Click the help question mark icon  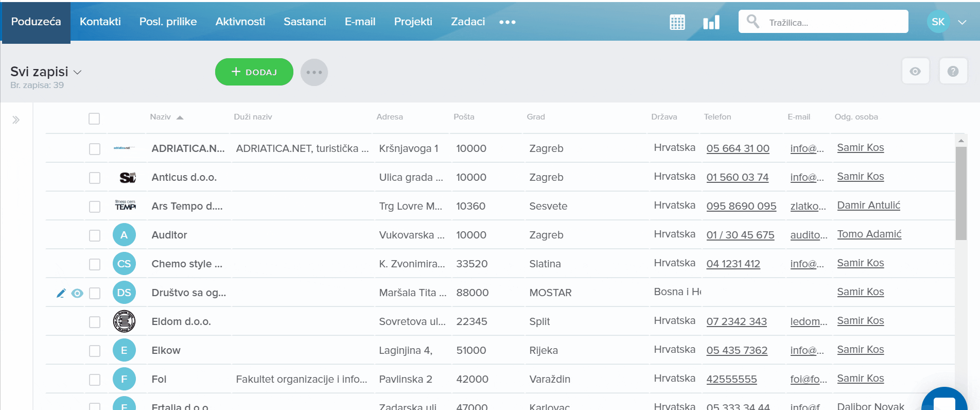point(953,72)
